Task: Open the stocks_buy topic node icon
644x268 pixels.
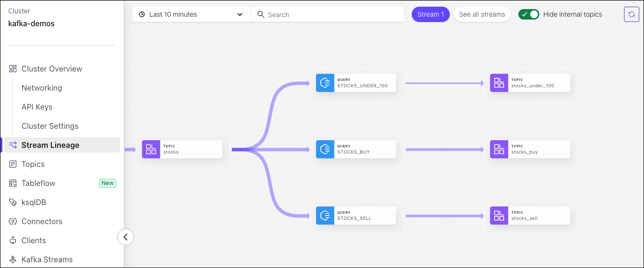Action: pyautogui.click(x=499, y=149)
